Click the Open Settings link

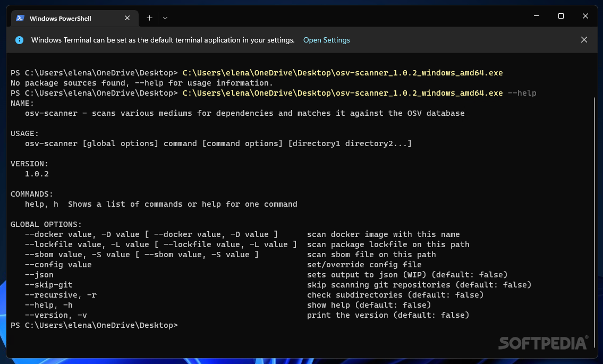pos(327,40)
